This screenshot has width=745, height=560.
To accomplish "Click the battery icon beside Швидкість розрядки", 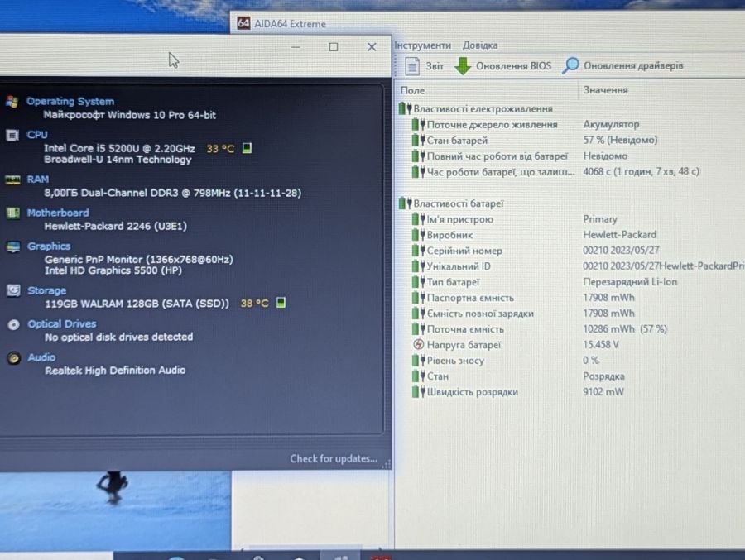I will click(x=418, y=392).
